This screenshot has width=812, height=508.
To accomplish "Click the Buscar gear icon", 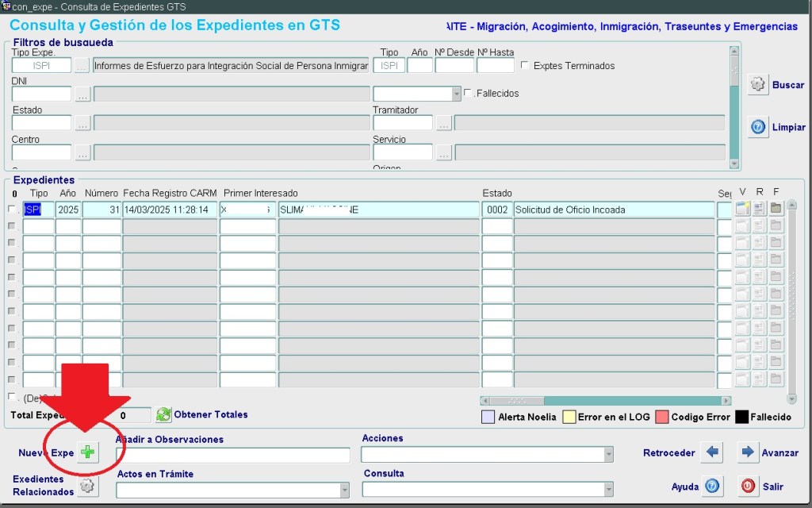I will click(x=758, y=85).
